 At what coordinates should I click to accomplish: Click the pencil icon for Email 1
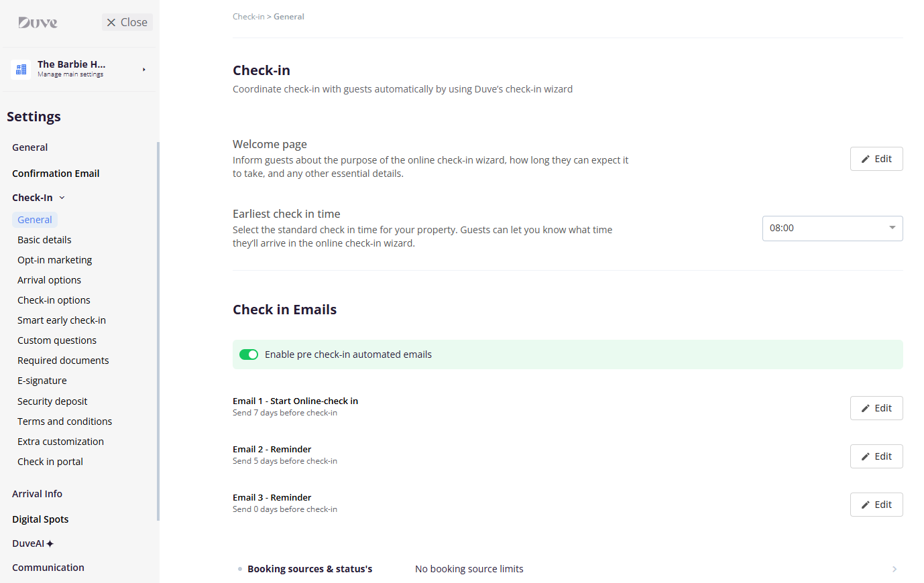pyautogui.click(x=866, y=409)
